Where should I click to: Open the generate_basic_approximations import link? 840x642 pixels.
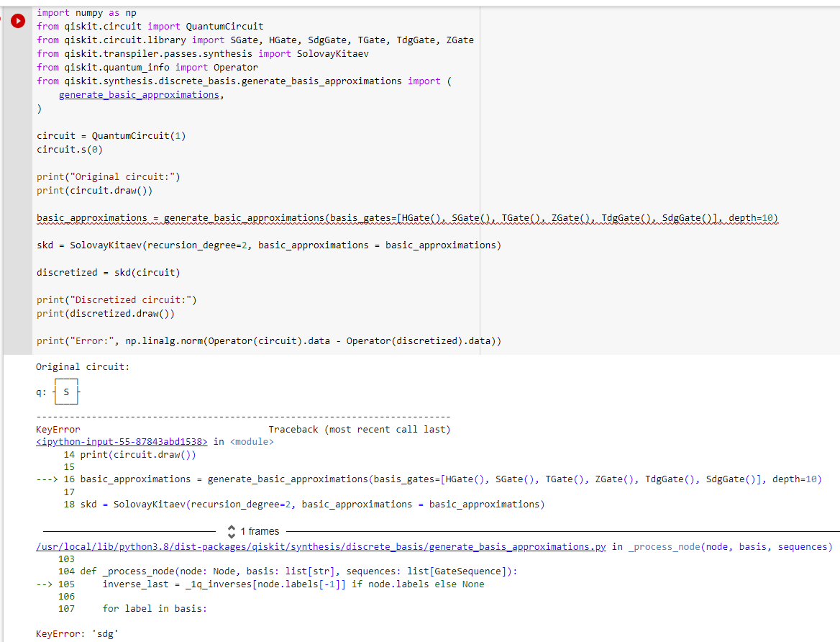140,94
